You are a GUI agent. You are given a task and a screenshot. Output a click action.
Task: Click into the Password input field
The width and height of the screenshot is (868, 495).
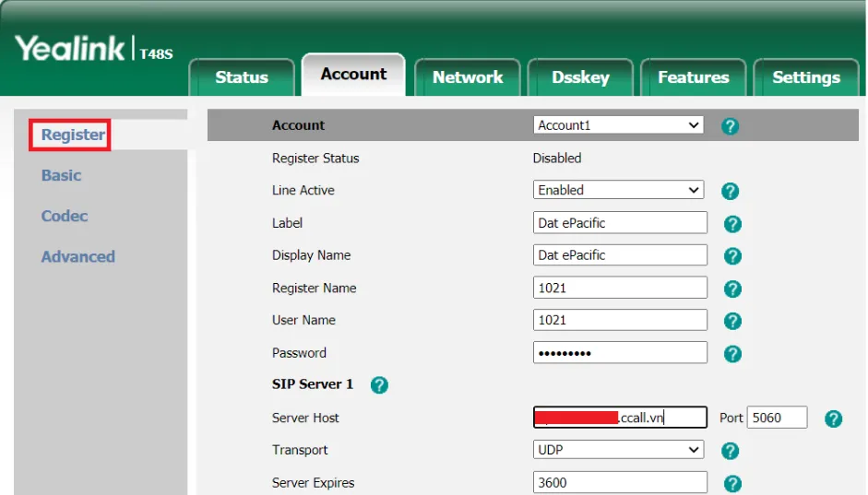pyautogui.click(x=620, y=352)
